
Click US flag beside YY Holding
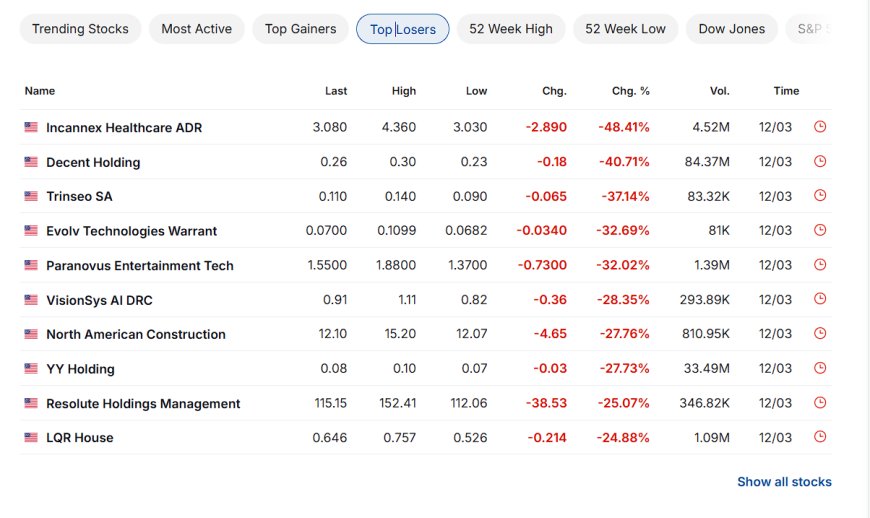(31, 369)
